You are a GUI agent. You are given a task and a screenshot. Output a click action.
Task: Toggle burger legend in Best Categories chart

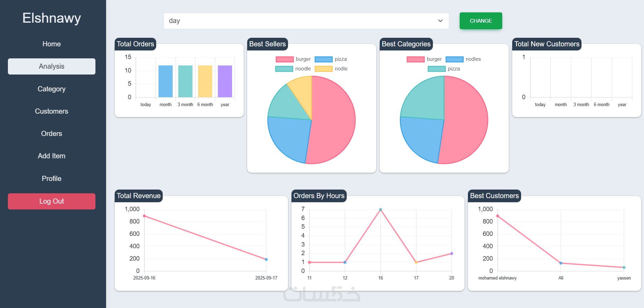pyautogui.click(x=424, y=59)
